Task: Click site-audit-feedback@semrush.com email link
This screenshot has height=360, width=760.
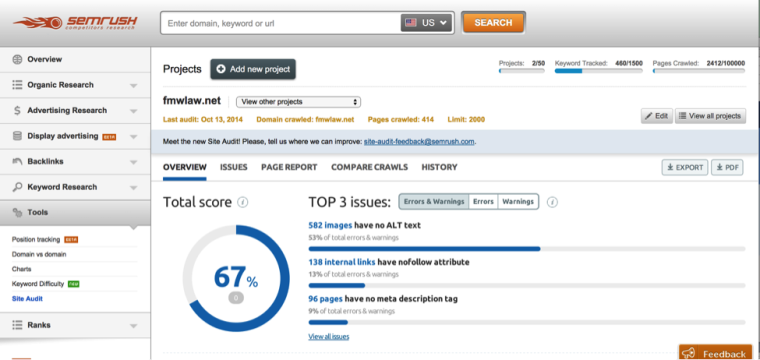Action: [419, 142]
